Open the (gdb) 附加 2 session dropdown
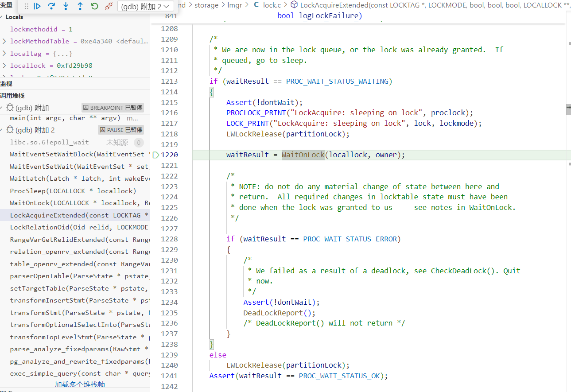This screenshot has height=392, width=571. [145, 6]
